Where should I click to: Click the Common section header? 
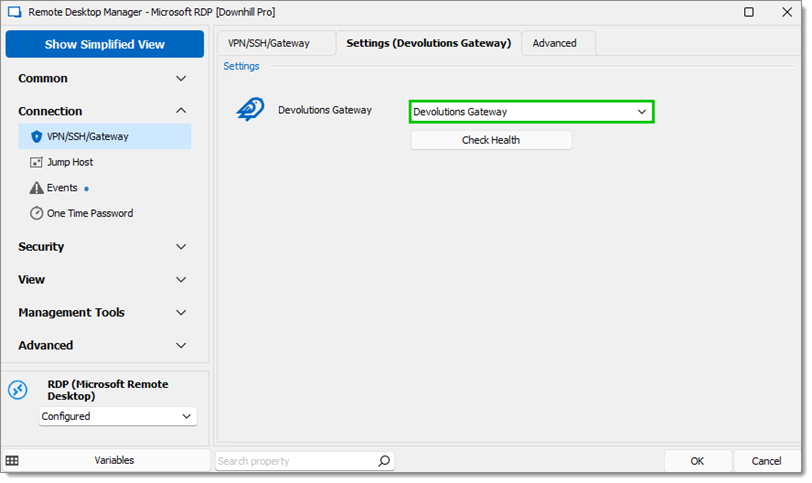[43, 79]
